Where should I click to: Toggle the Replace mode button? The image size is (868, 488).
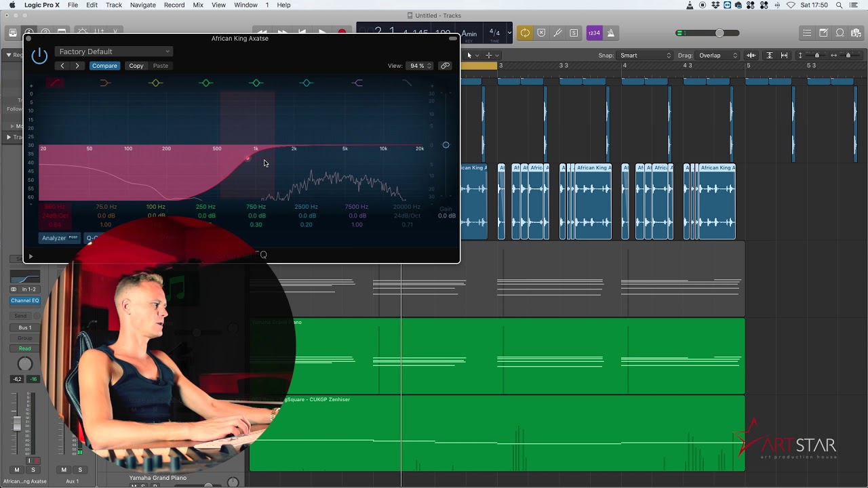[x=541, y=33]
